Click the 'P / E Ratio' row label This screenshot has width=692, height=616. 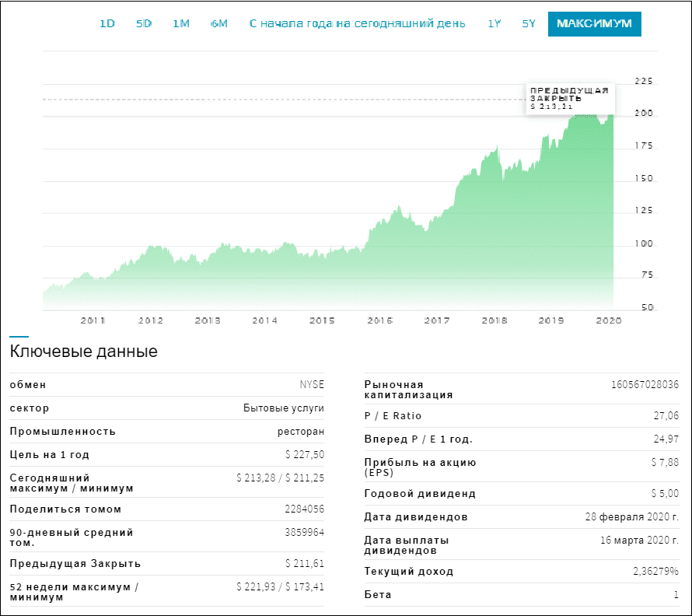pyautogui.click(x=393, y=416)
